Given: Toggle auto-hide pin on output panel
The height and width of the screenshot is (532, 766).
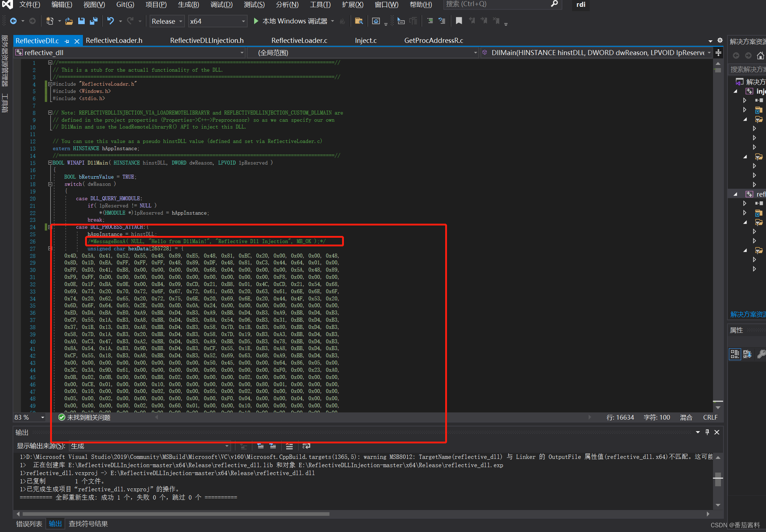Looking at the screenshot, I should pos(707,432).
